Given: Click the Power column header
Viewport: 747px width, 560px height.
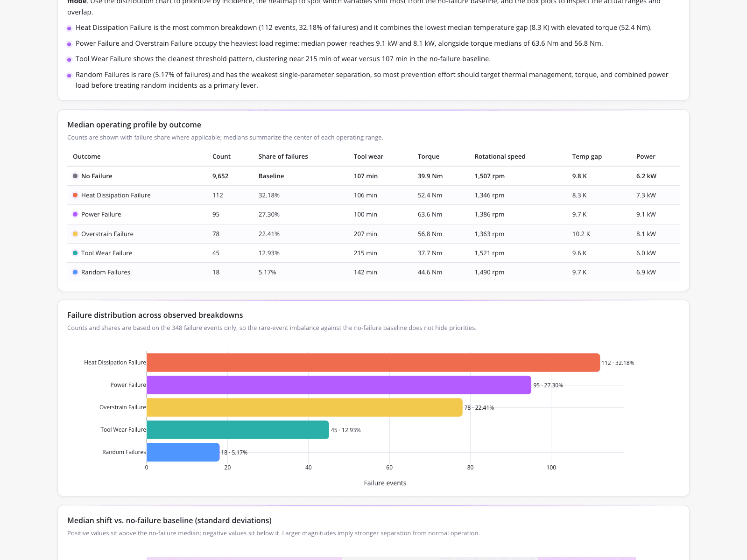Looking at the screenshot, I should [646, 156].
